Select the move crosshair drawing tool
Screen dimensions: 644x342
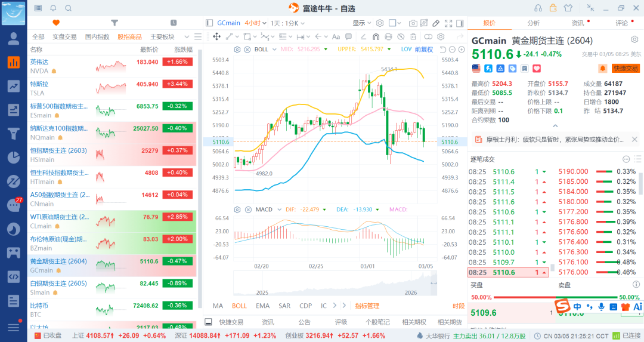[x=217, y=36]
